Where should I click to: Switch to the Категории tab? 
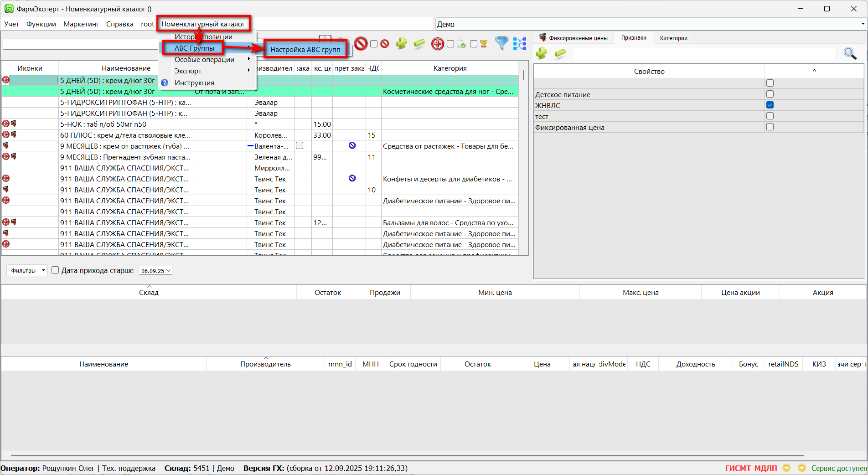coord(673,38)
